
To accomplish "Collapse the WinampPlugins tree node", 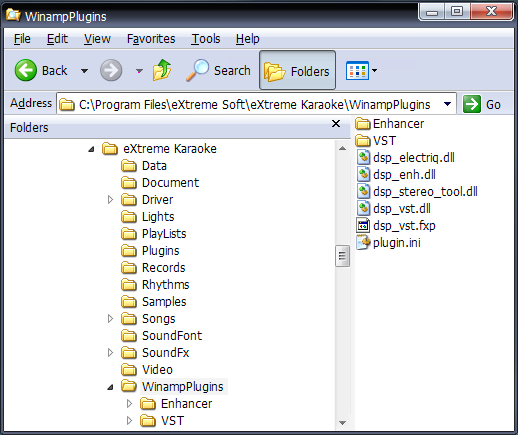I will coord(110,387).
